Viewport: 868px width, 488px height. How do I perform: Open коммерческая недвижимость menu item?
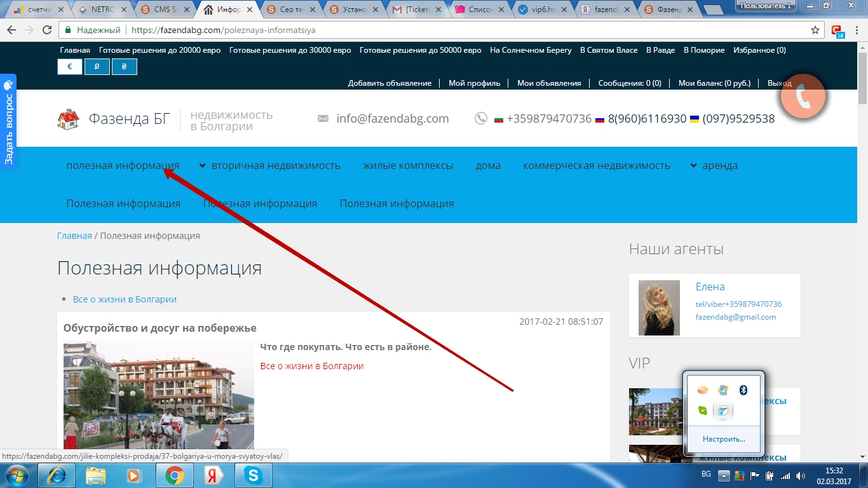[597, 165]
